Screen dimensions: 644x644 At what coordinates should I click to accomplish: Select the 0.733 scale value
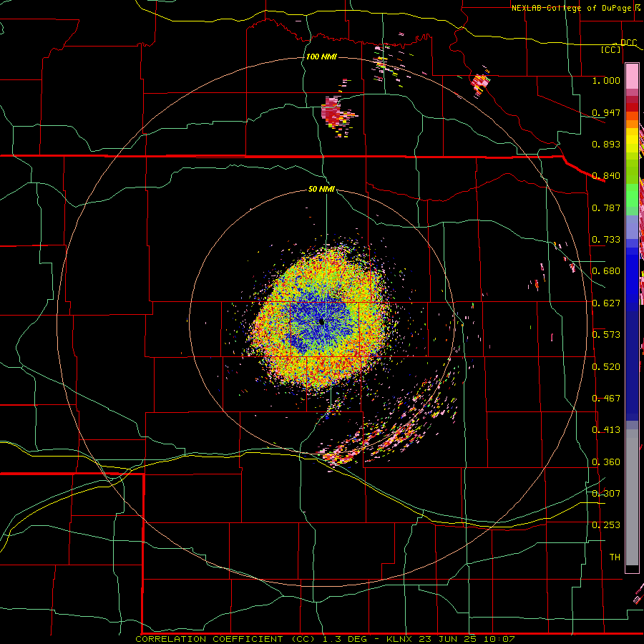606,240
